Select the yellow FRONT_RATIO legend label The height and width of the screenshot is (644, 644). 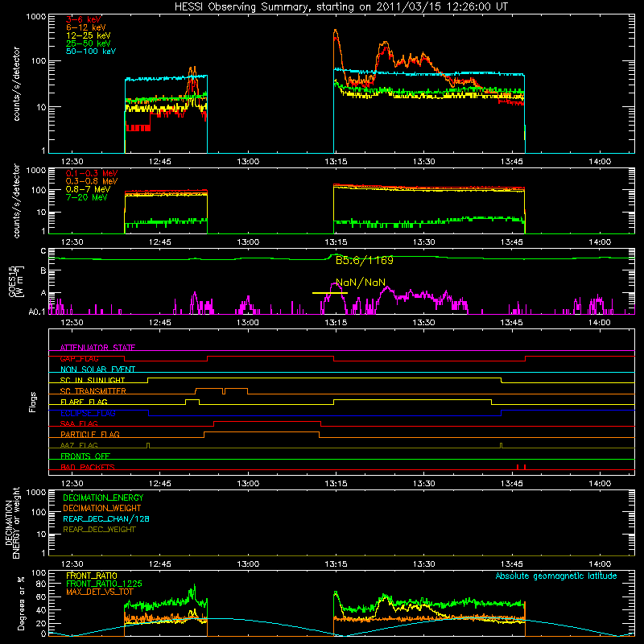(x=92, y=576)
